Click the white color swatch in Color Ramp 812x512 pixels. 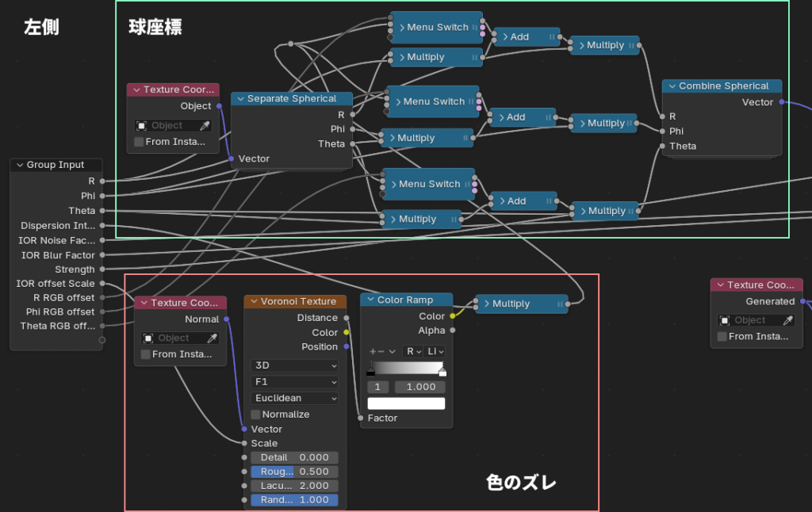406,403
